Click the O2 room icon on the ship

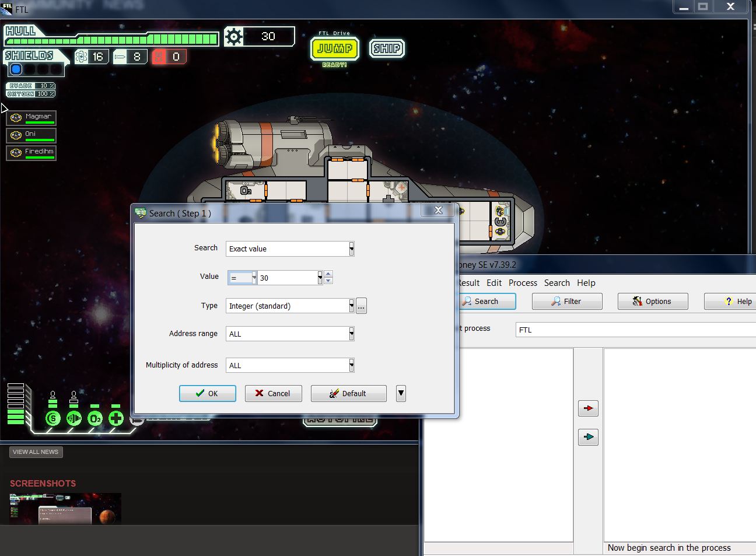tap(246, 191)
